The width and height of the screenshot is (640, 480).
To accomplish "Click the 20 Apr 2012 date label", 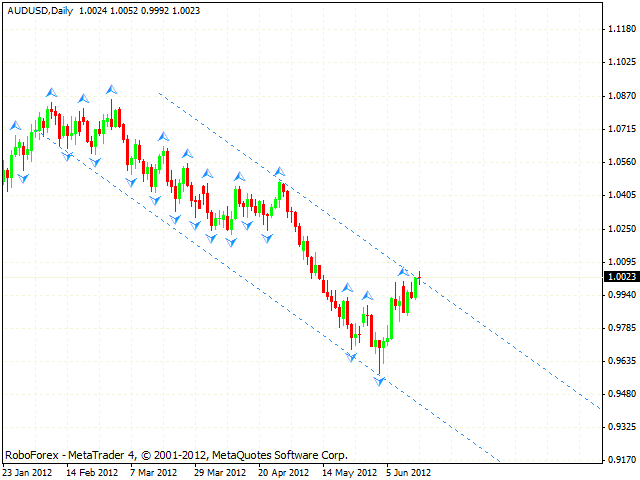I will (x=283, y=472).
